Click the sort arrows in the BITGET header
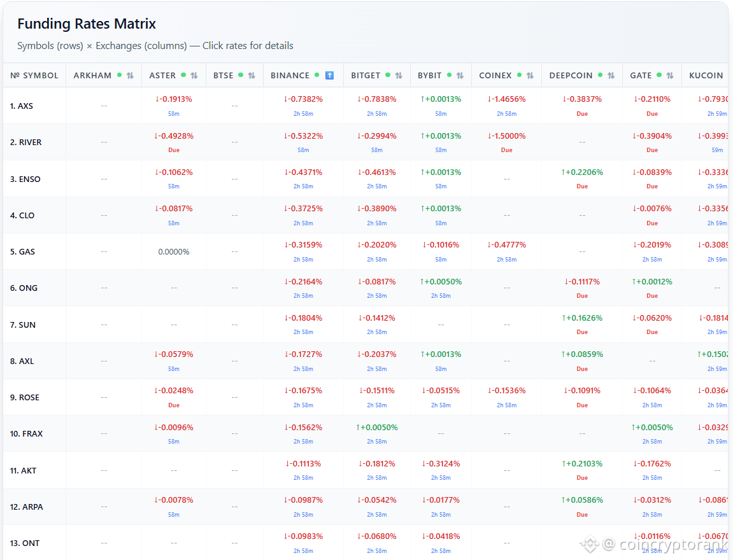 [x=397, y=75]
